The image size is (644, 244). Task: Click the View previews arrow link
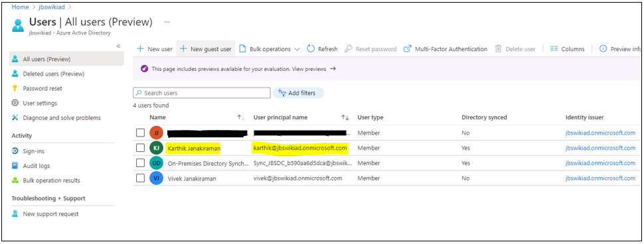pos(314,69)
